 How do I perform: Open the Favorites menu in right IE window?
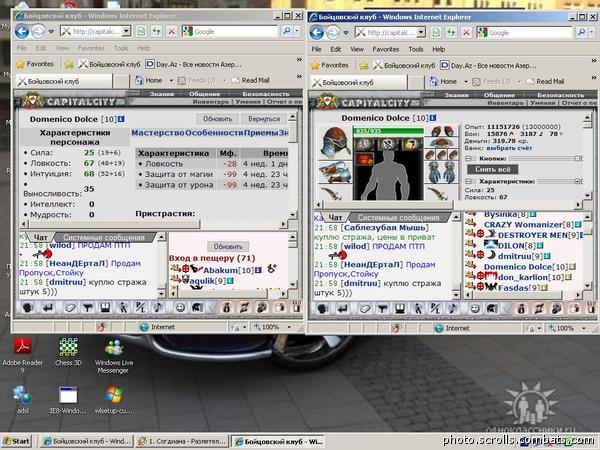[x=386, y=49]
